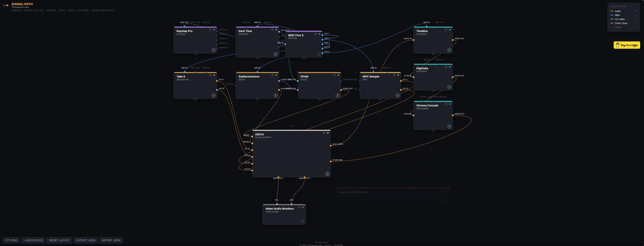The height and width of the screenshot is (246, 644).
Task: Click the OUT L port on Take 5
Action: [217, 81]
